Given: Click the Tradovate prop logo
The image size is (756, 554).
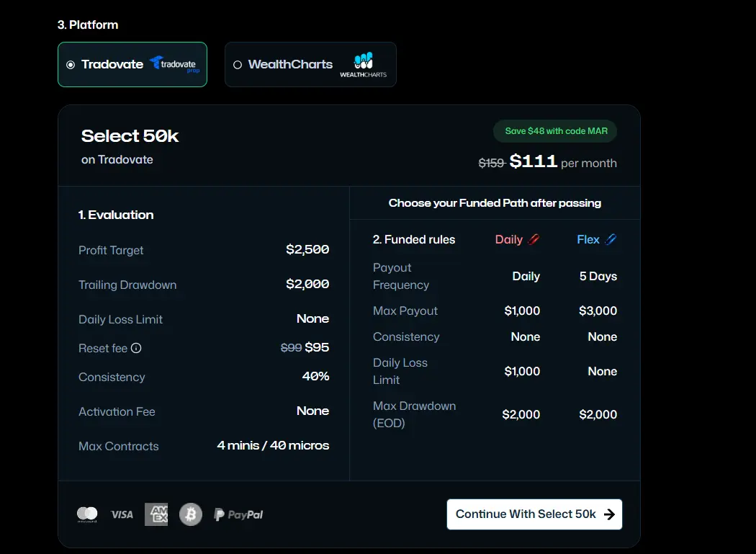Looking at the screenshot, I should pos(174,64).
